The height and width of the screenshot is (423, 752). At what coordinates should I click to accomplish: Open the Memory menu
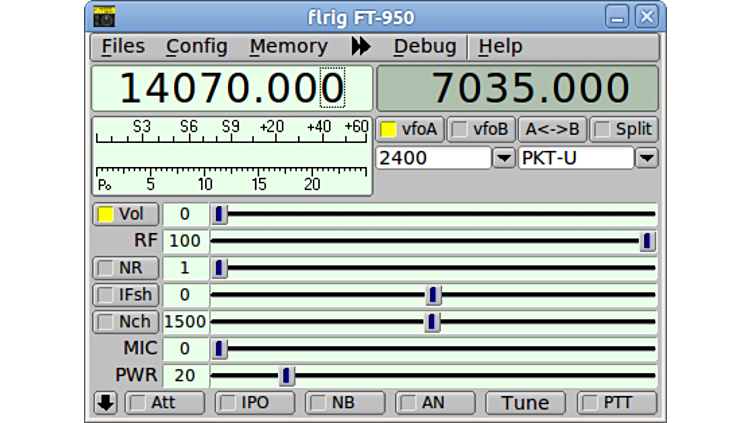[288, 47]
